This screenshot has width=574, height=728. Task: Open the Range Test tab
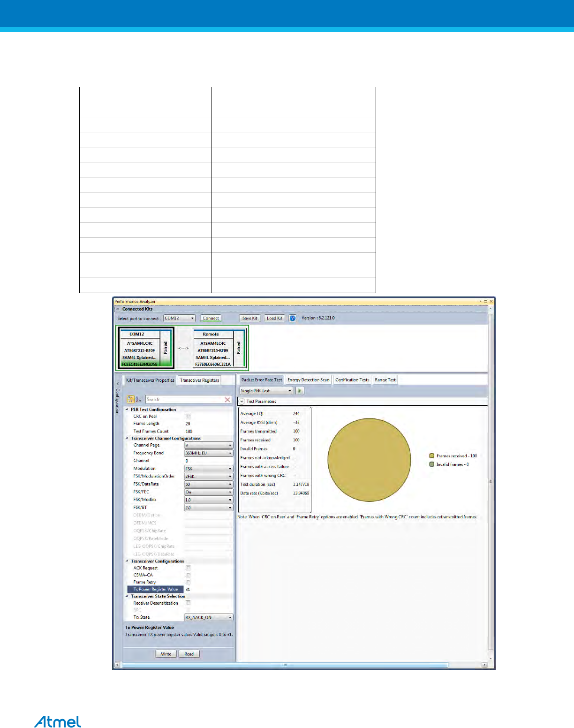385,380
